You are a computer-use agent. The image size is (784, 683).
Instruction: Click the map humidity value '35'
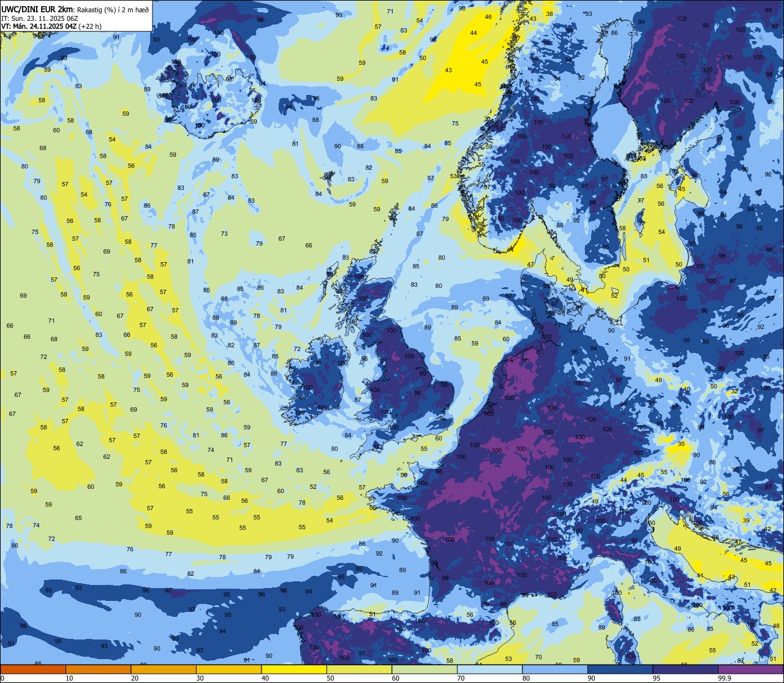click(x=681, y=443)
